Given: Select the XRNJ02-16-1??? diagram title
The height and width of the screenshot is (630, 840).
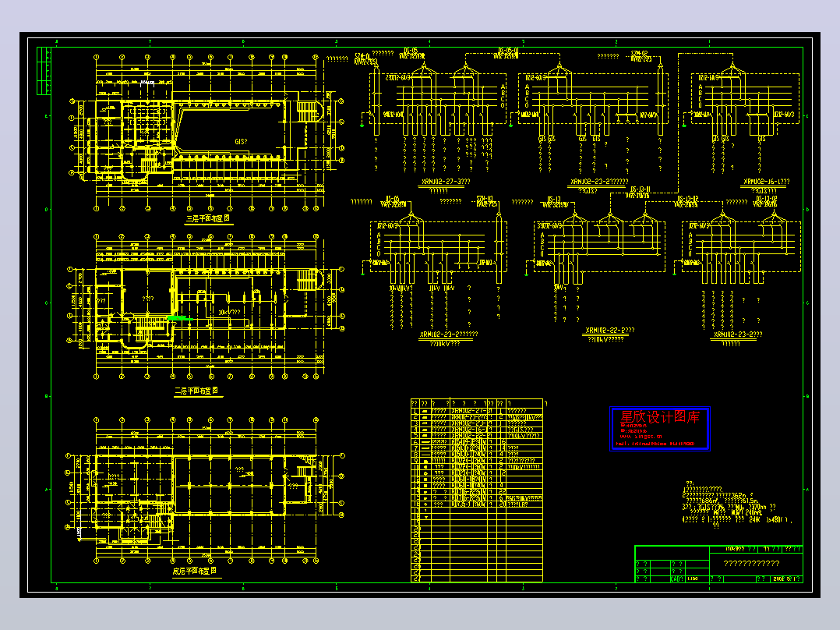Looking at the screenshot, I should [766, 182].
